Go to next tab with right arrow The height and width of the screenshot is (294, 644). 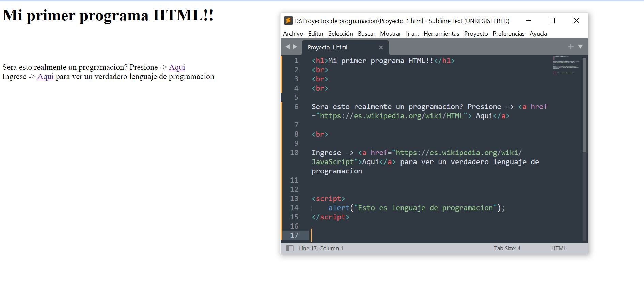tap(295, 47)
